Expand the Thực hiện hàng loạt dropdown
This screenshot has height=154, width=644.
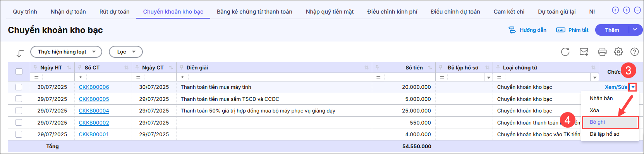pyautogui.click(x=66, y=52)
